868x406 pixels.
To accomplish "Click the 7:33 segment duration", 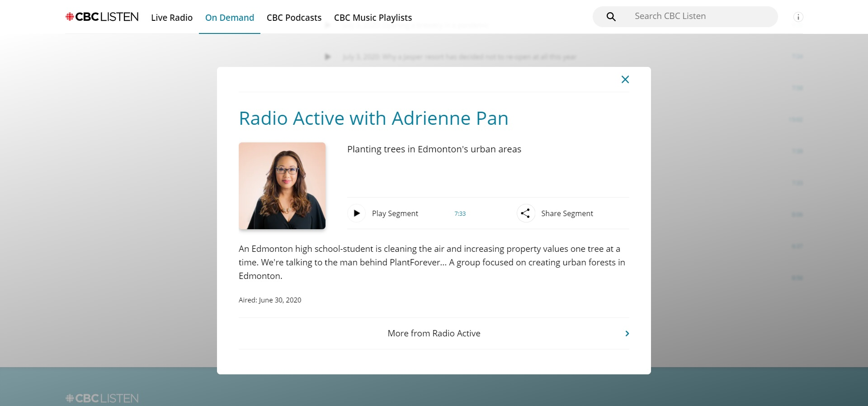I will (460, 214).
